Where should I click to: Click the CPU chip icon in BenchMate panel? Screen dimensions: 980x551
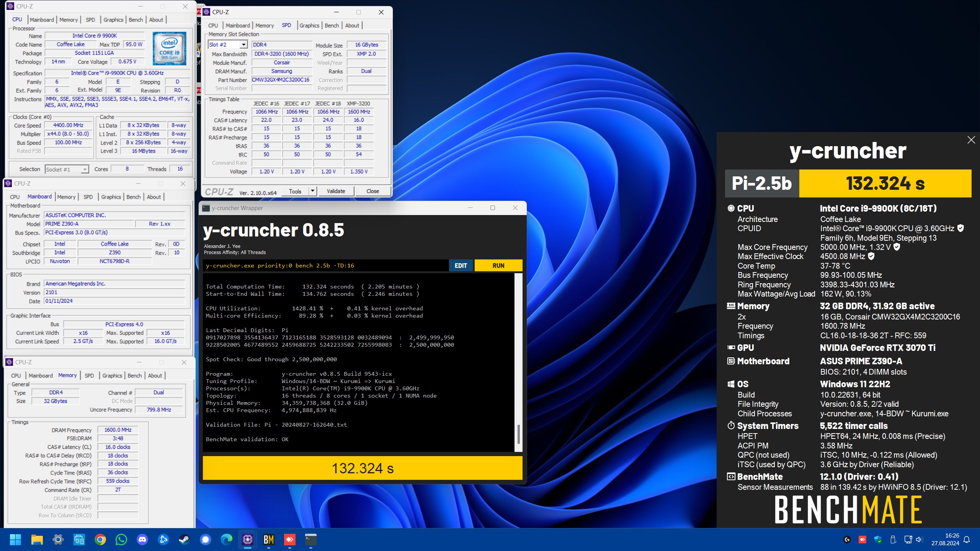coord(731,209)
